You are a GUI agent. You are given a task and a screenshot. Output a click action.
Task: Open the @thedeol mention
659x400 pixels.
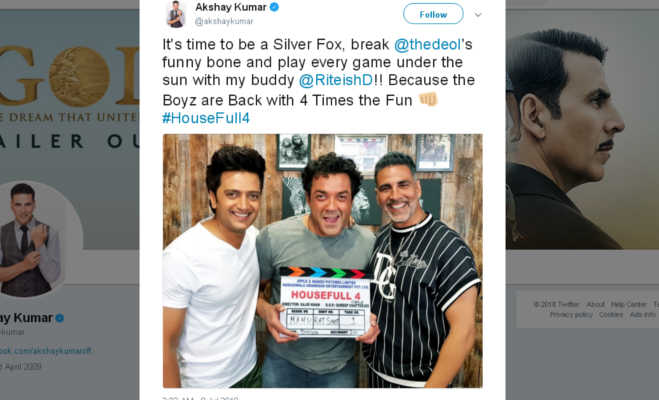pyautogui.click(x=427, y=44)
